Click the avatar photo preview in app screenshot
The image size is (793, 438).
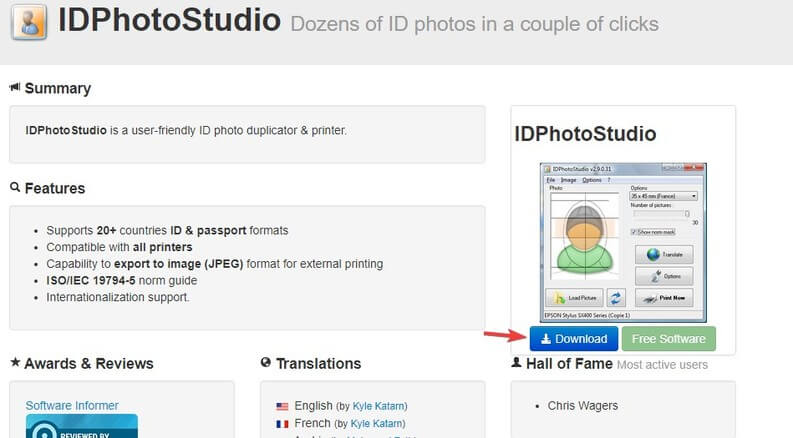coord(585,236)
